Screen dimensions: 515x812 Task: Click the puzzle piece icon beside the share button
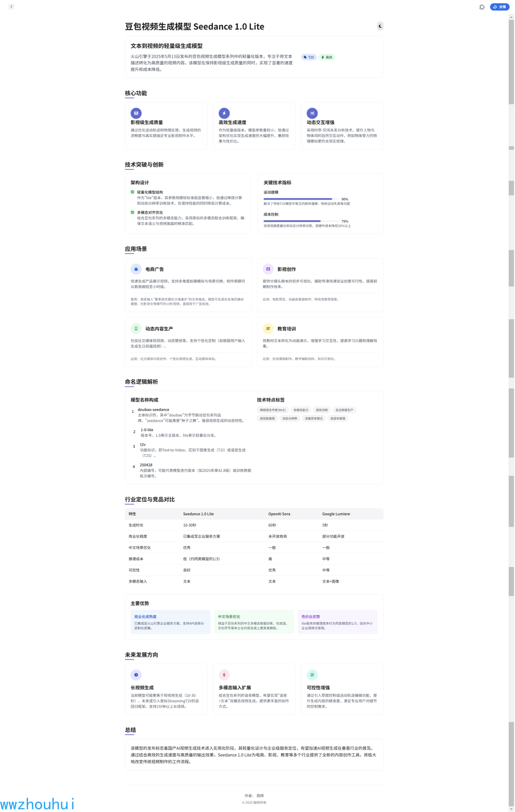click(x=482, y=7)
